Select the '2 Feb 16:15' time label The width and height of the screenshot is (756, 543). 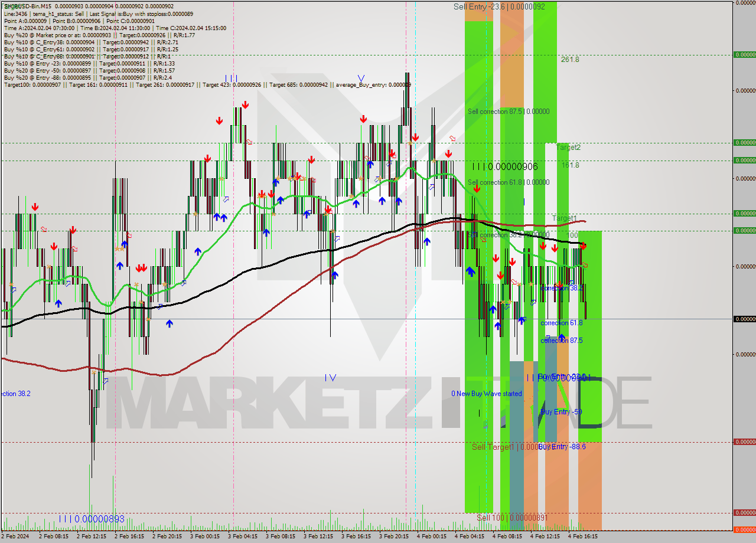point(129,537)
